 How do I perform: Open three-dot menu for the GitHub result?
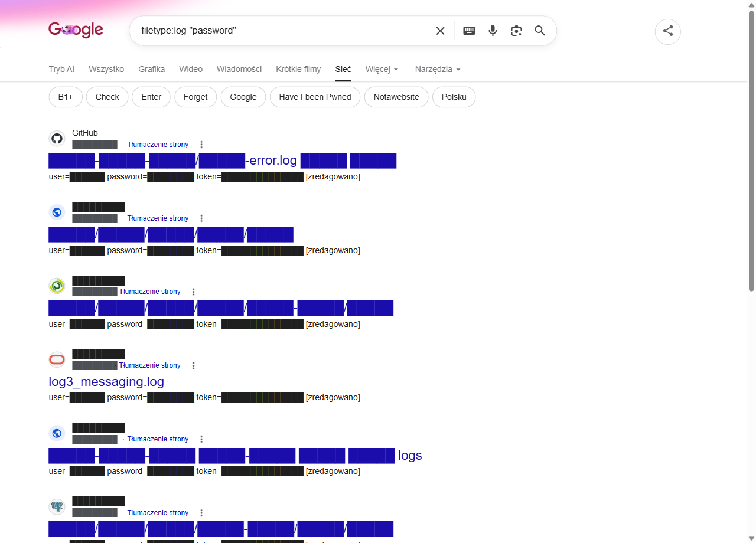pos(201,145)
